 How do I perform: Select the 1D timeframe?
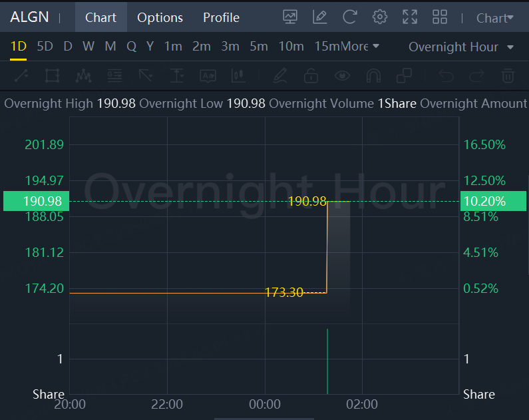(18, 46)
